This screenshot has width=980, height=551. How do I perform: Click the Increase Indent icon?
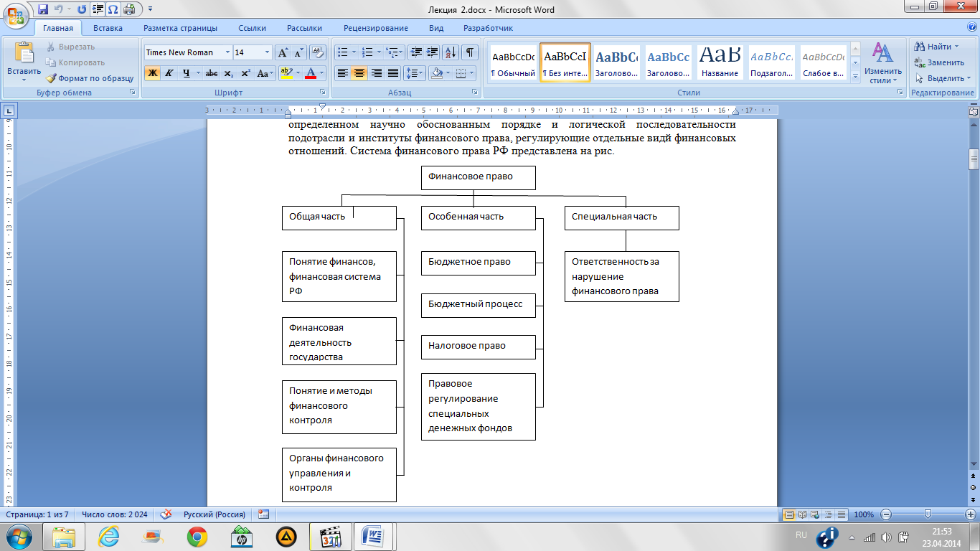432,52
